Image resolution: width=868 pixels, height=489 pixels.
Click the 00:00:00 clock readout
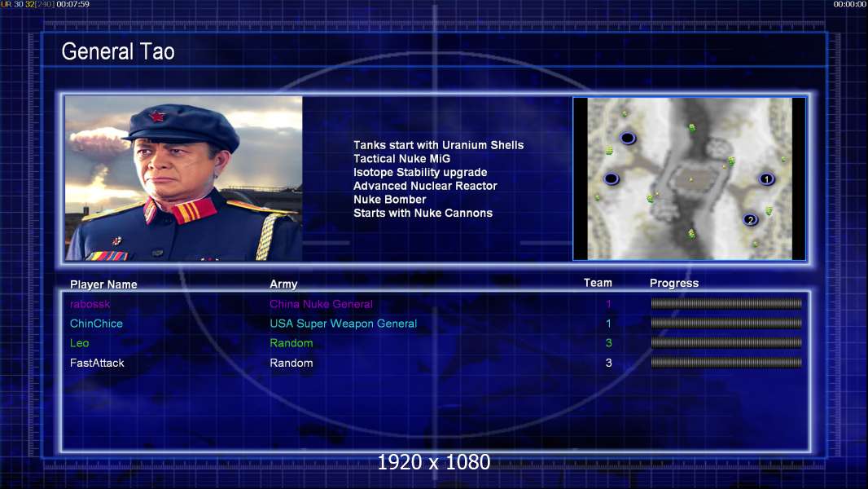pyautogui.click(x=850, y=4)
